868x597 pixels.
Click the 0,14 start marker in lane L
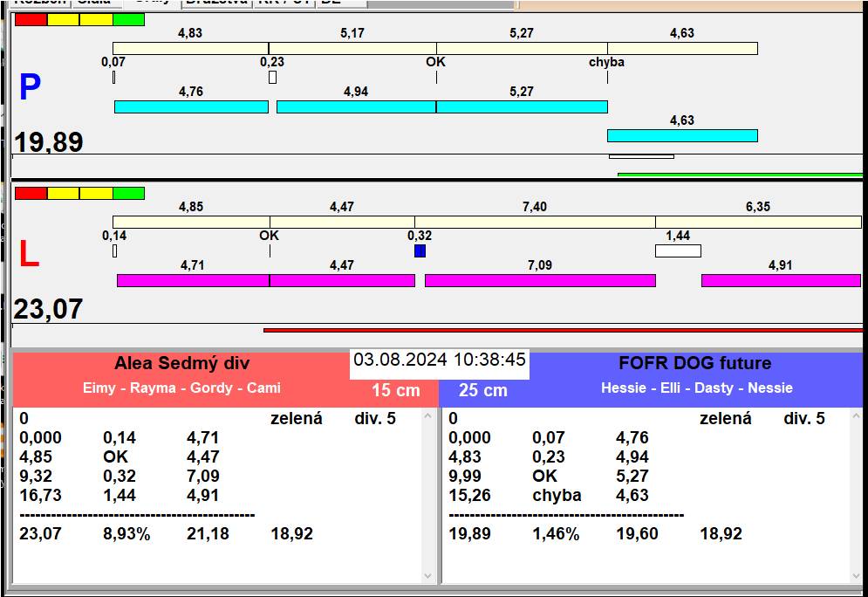tap(114, 250)
